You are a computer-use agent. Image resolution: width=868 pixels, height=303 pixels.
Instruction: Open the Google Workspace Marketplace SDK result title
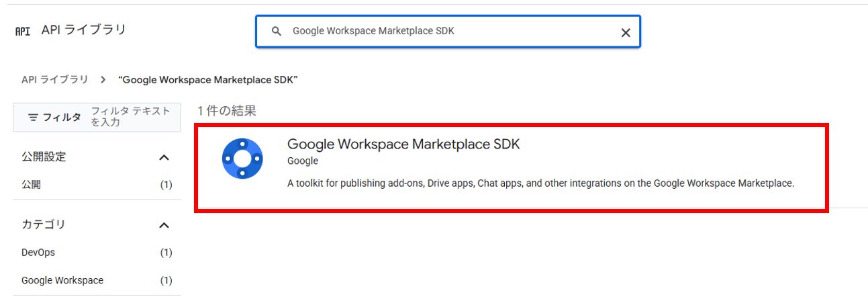403,144
